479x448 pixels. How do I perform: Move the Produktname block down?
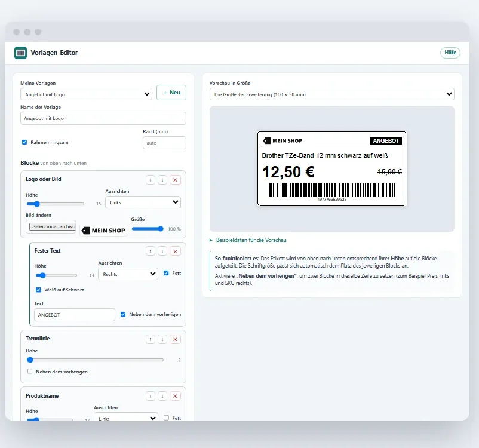162,396
